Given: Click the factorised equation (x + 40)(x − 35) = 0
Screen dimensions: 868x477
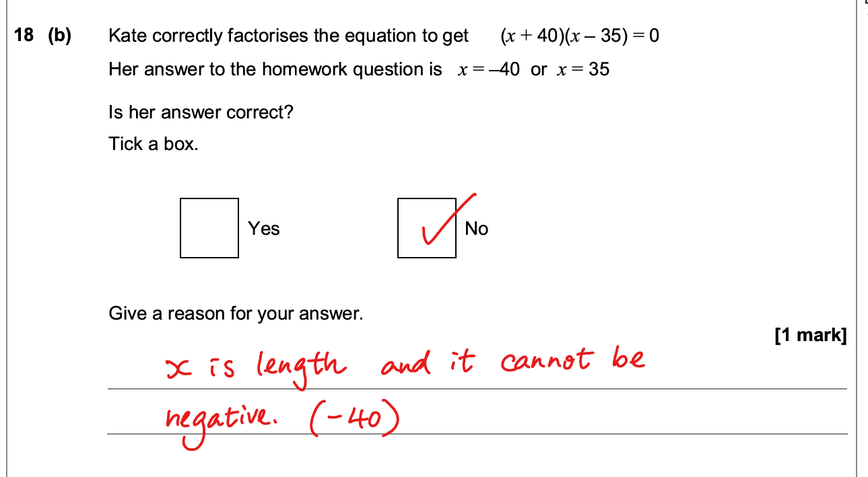Looking at the screenshot, I should [580, 36].
